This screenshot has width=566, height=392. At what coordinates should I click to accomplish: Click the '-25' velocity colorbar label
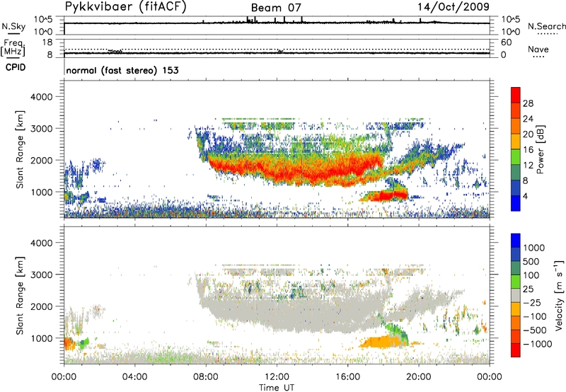(532, 303)
